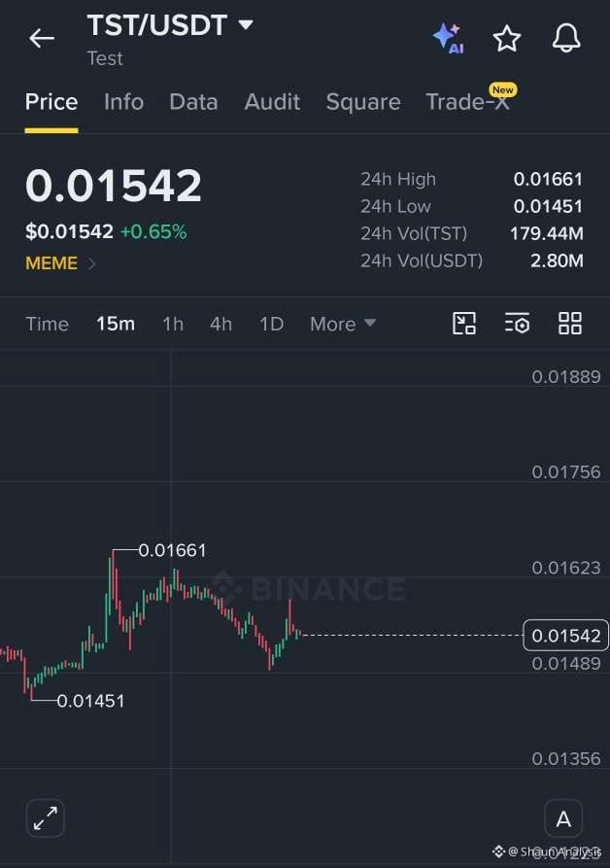Toggle the auto-scale A button
This screenshot has width=610, height=868.
563,818
